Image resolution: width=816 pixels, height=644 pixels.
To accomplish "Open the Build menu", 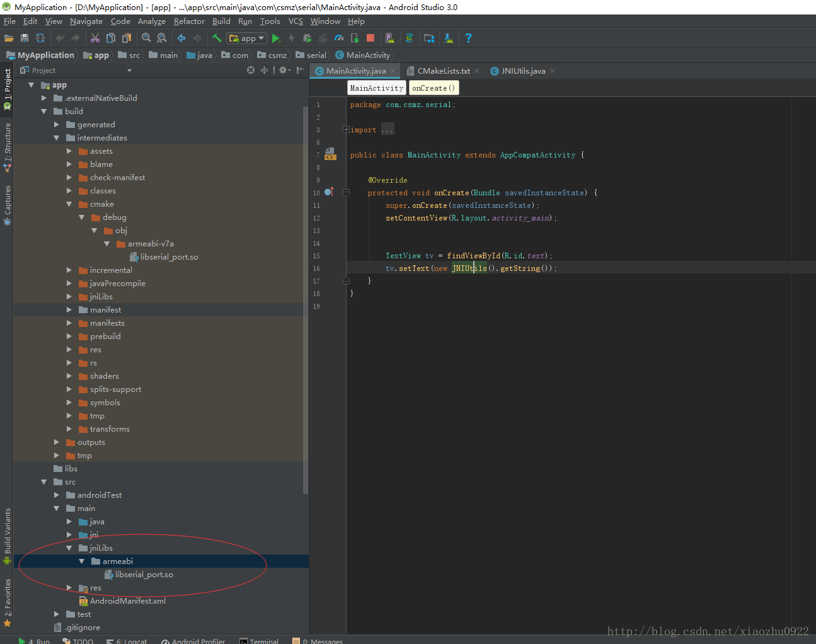I will click(x=221, y=21).
